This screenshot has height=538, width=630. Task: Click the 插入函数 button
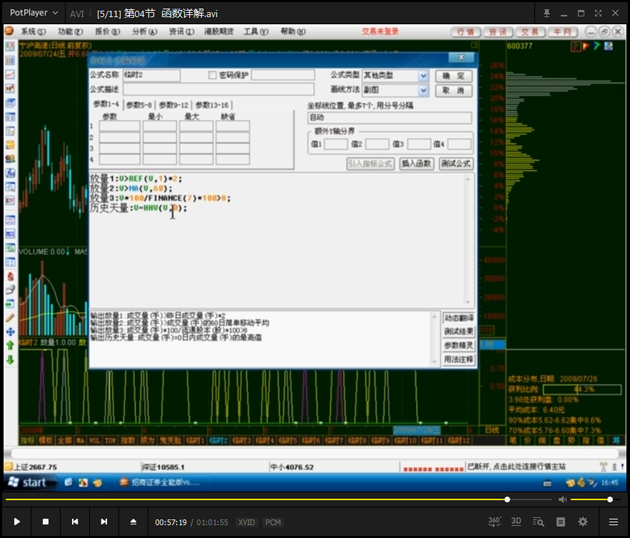coord(416,164)
